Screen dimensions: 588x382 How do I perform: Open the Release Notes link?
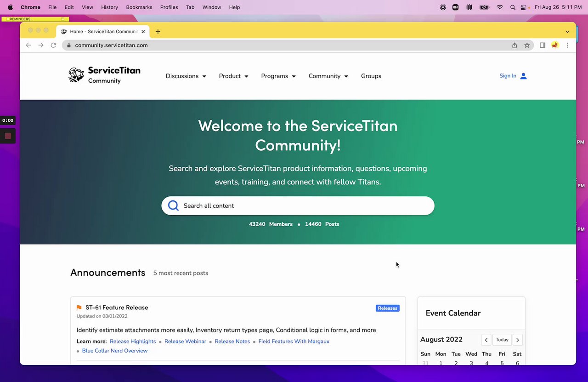pyautogui.click(x=232, y=342)
